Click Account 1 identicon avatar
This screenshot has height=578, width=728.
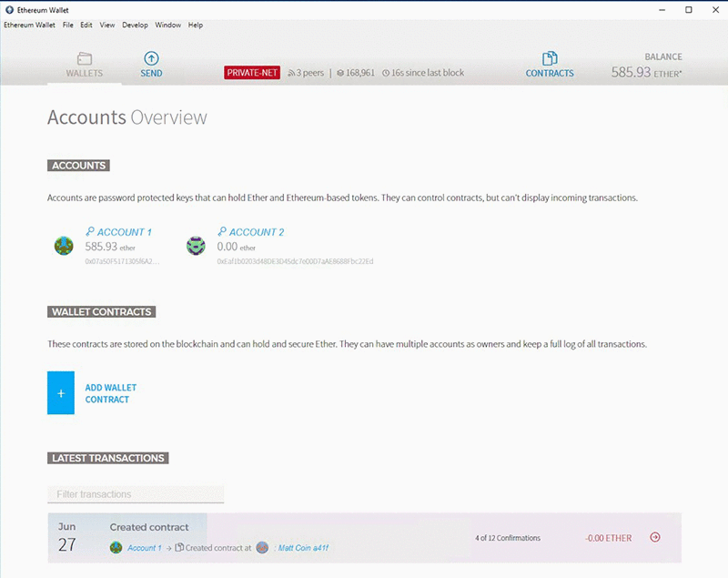[x=64, y=246]
